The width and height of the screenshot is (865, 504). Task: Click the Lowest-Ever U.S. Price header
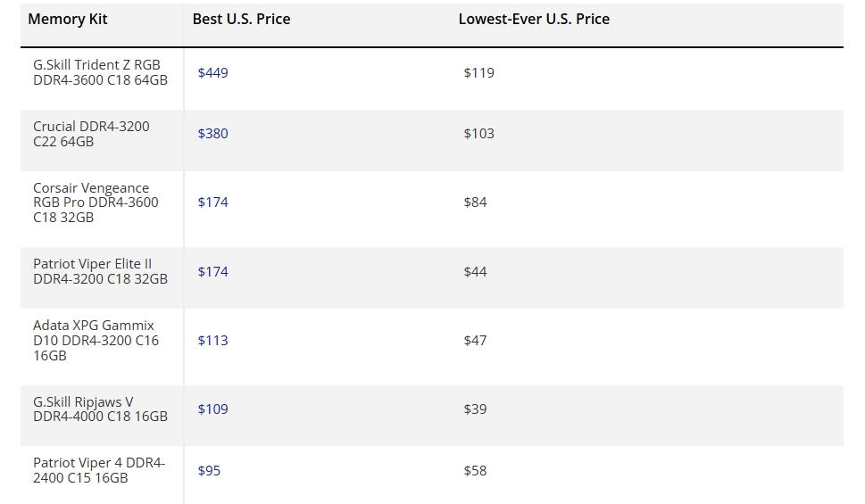(534, 20)
